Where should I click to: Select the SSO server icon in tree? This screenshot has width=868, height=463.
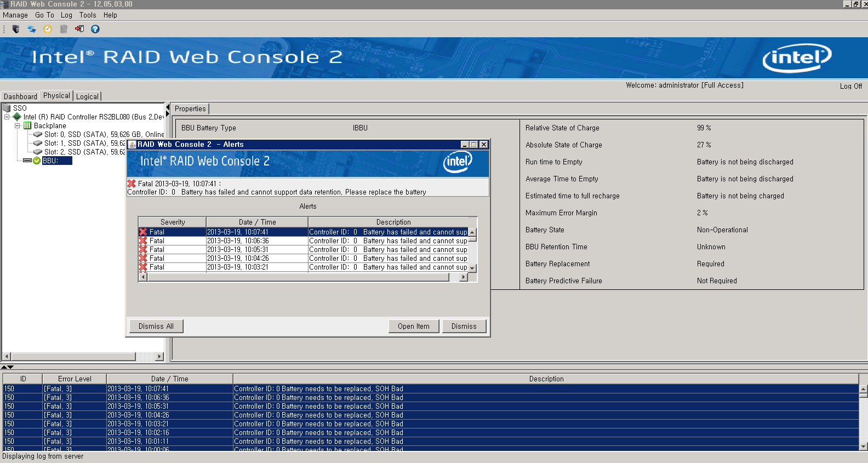(7, 108)
